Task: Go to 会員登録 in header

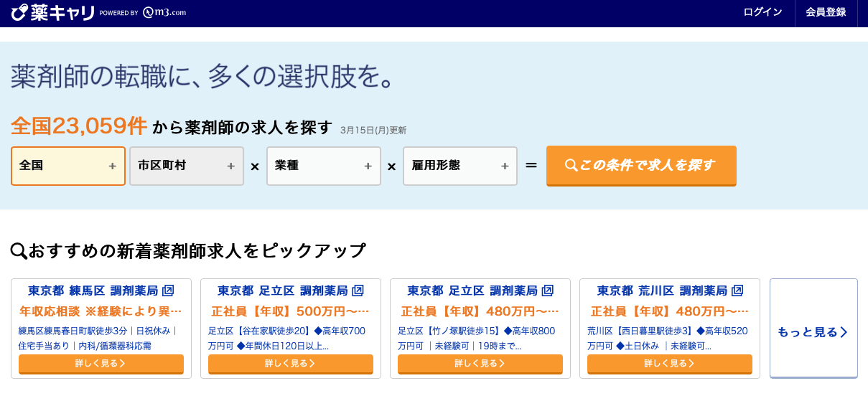Action: tap(826, 12)
